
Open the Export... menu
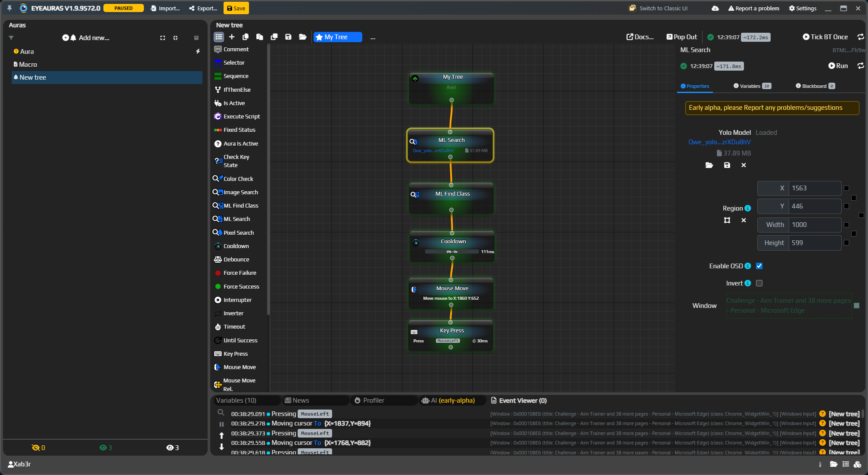(203, 8)
